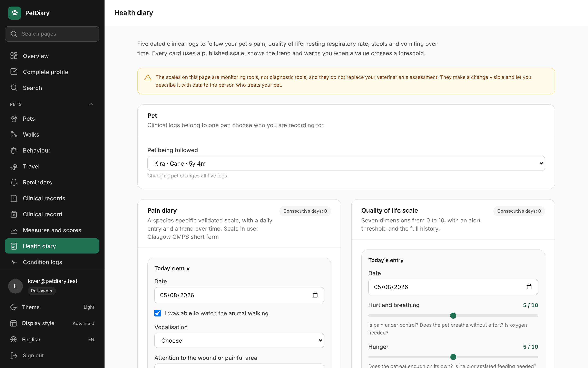Click the English globe icon
588x368 pixels.
[13, 339]
